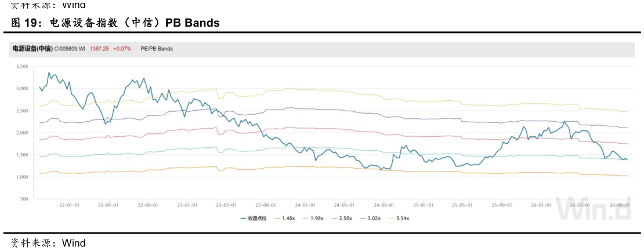The height and width of the screenshot is (251, 644).
Task: Click the 电源设备(中信) index name
Action: pos(33,49)
